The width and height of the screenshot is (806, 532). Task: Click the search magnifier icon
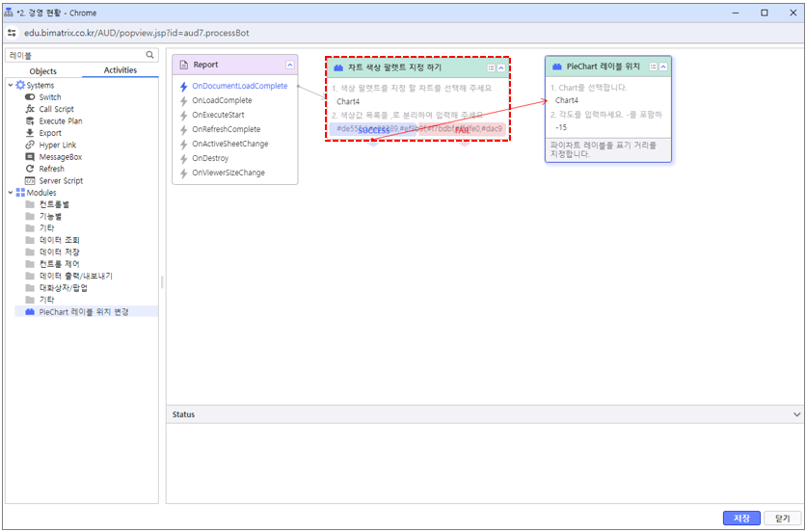149,56
